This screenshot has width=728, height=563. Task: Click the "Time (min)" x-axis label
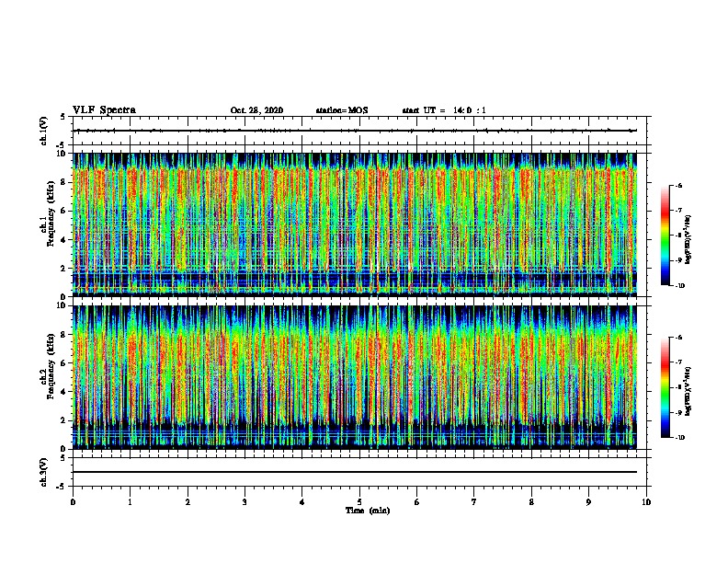(368, 511)
